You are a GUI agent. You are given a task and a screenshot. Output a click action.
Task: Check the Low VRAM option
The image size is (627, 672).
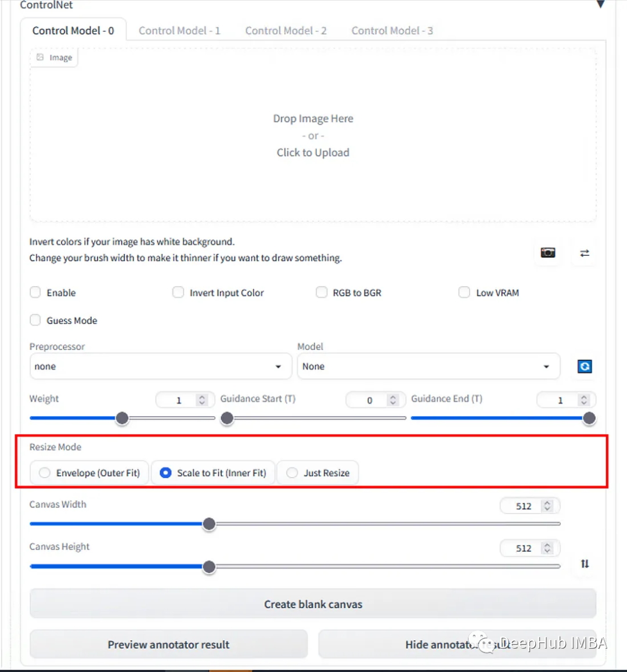pos(464,292)
